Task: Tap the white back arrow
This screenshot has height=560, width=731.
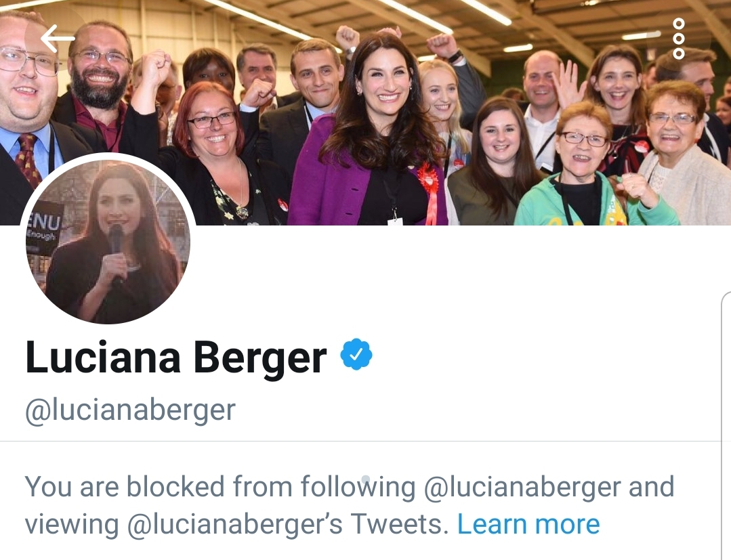Action: click(58, 38)
